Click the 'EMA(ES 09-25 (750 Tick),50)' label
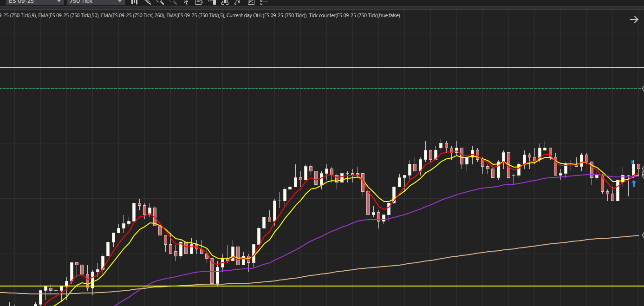This screenshot has height=306, width=644. point(69,15)
